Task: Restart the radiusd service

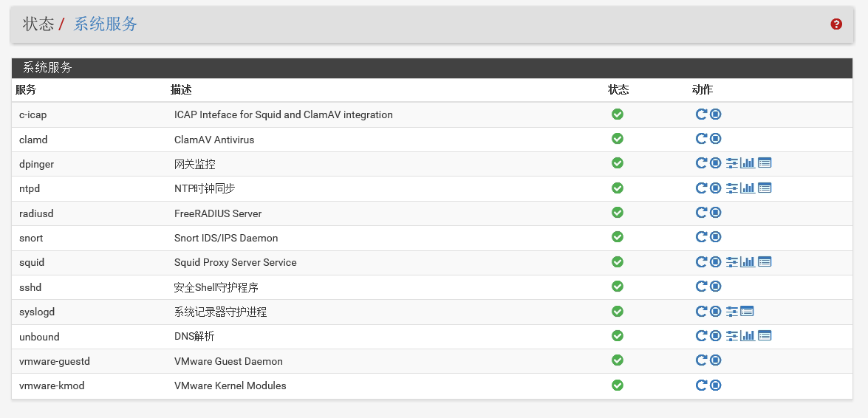Action: coord(702,213)
